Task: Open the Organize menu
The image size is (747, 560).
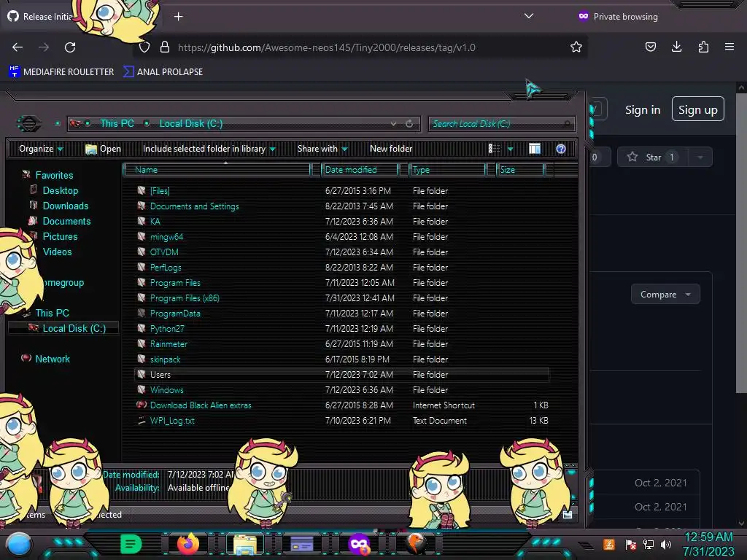Action: point(41,149)
